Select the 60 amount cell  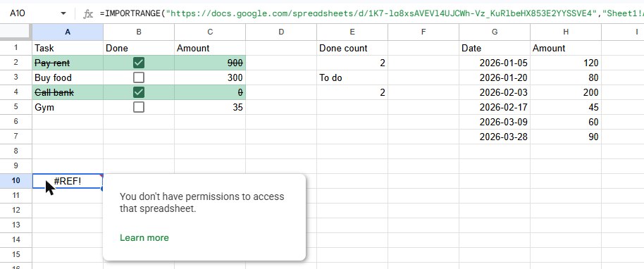point(566,122)
